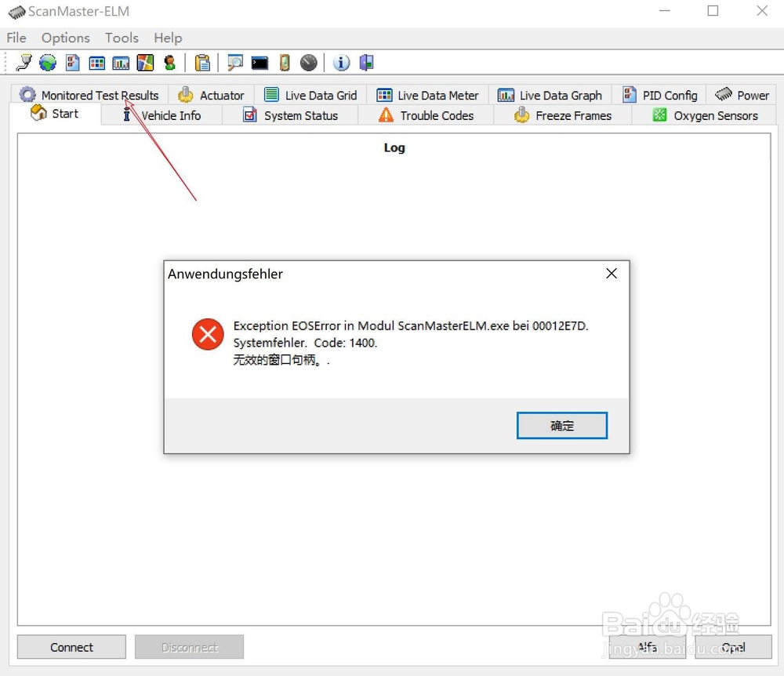Select the Power tab
784x676 pixels.
coord(742,95)
